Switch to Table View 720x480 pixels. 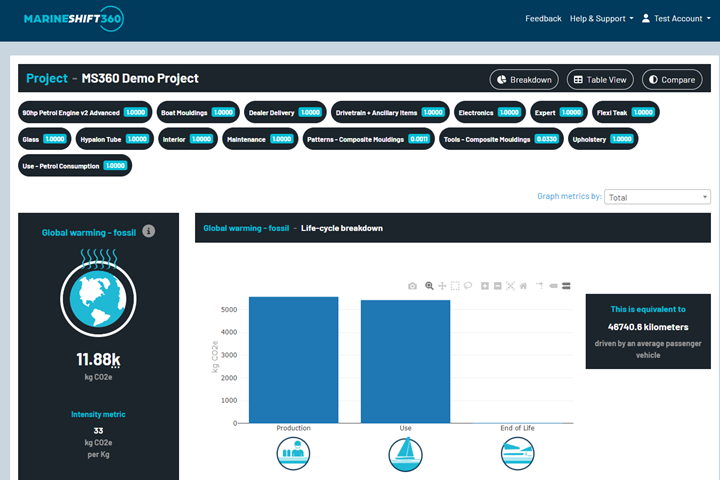pos(600,79)
